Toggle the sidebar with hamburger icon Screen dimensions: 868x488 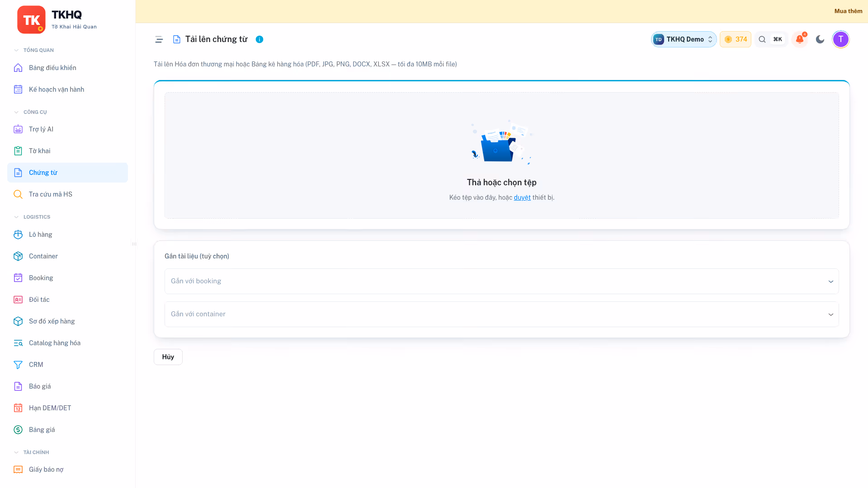pyautogui.click(x=159, y=39)
